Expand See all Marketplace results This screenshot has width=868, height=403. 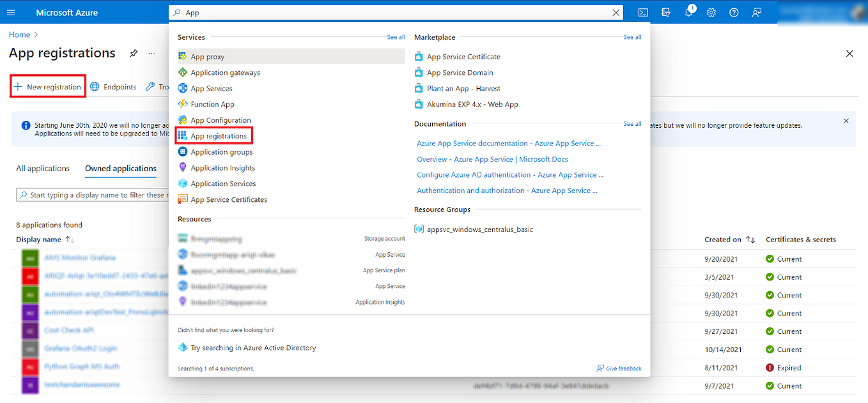point(632,37)
